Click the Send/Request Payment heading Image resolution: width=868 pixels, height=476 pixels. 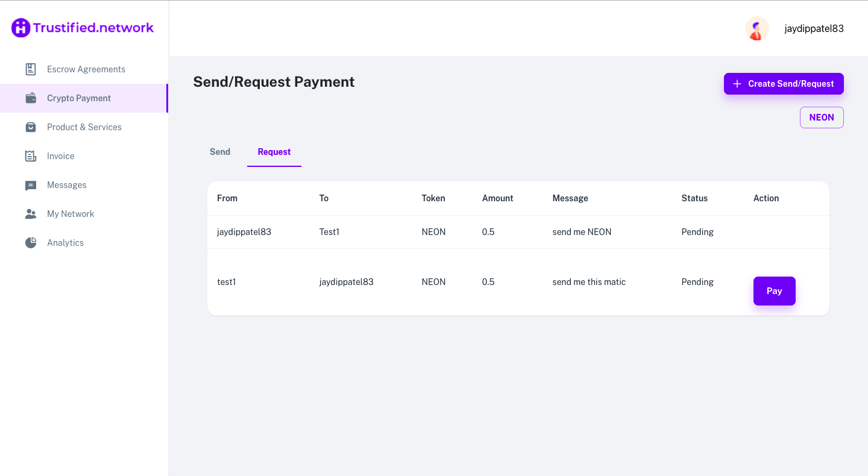(274, 82)
